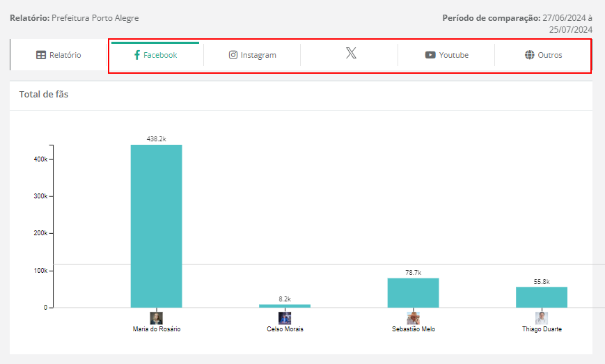Click the Total de fãs heading
The height and width of the screenshot is (364, 605).
44,95
